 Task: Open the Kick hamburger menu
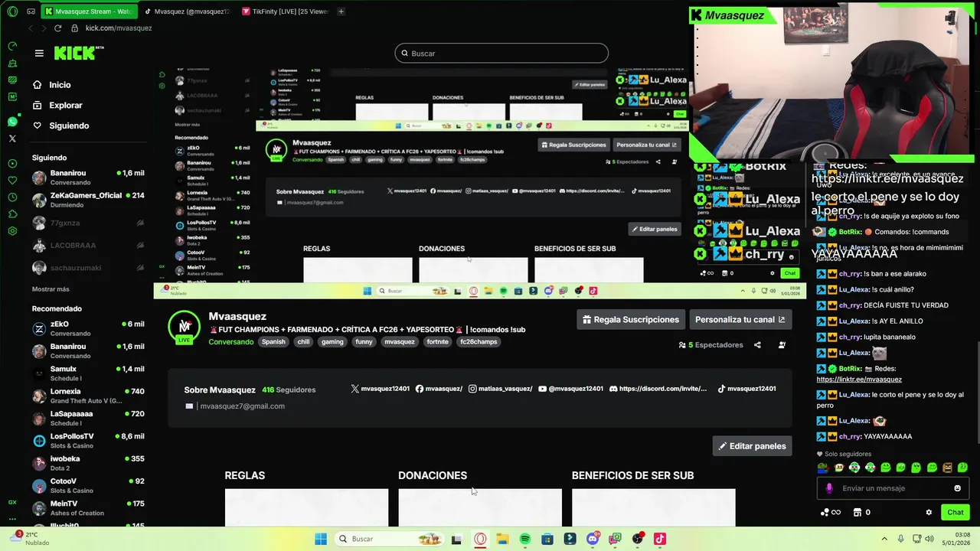coord(39,53)
